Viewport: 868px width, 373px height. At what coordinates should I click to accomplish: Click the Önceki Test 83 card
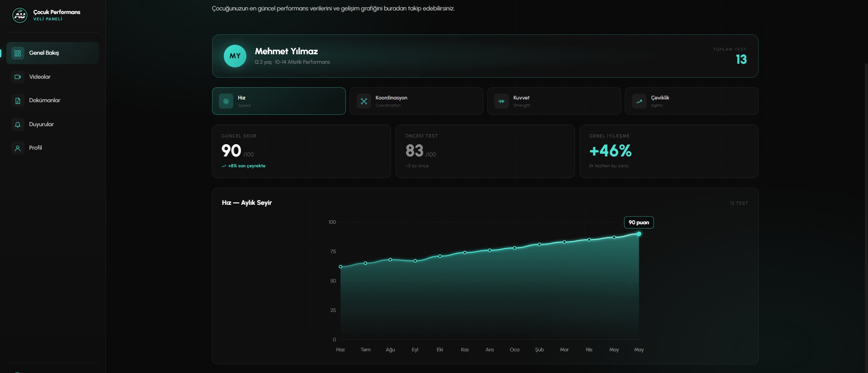click(x=485, y=151)
